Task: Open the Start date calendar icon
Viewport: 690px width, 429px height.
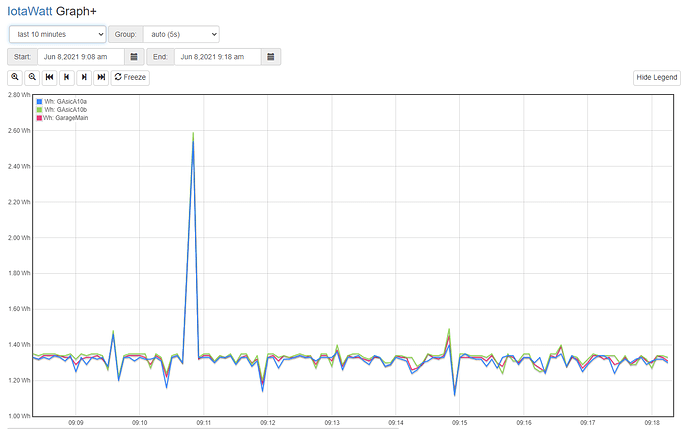Action: (x=134, y=57)
